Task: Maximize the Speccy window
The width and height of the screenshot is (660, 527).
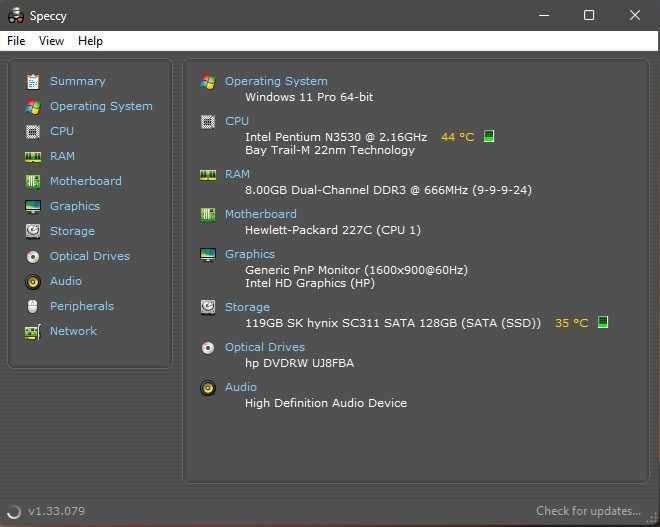Action: (589, 16)
